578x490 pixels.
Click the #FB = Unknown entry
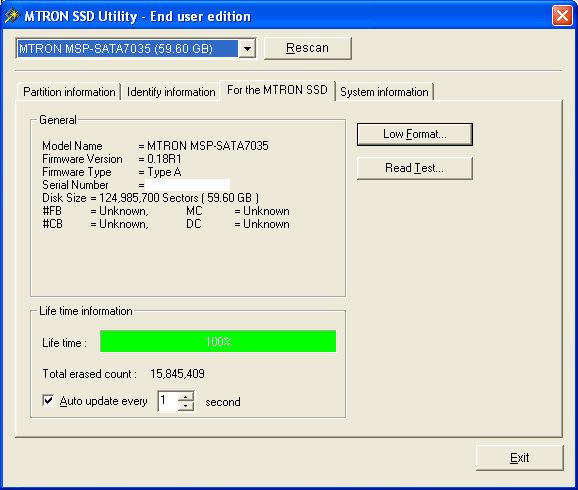point(95,211)
